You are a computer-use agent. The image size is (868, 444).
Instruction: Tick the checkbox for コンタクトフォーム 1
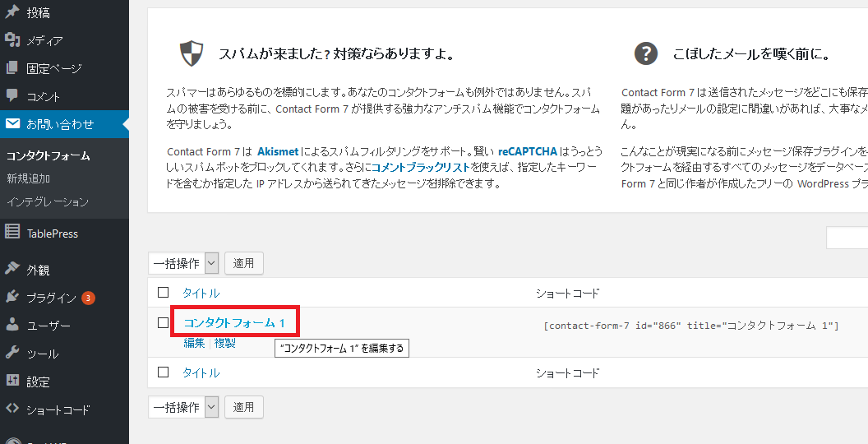click(163, 323)
